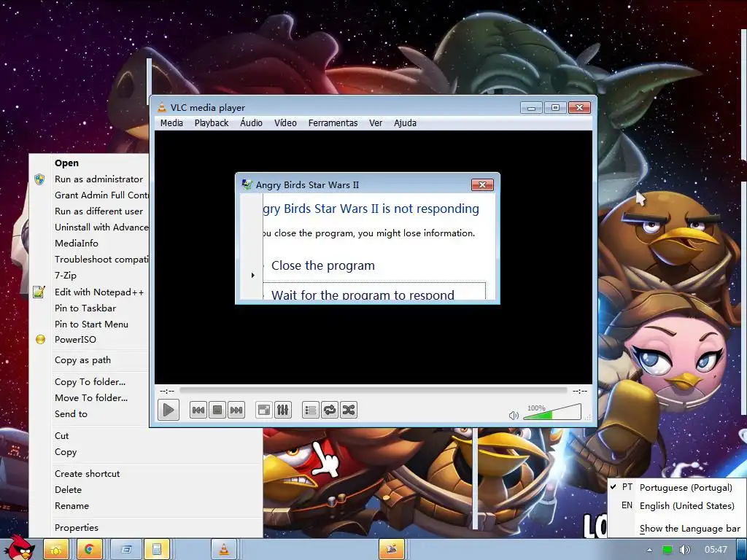This screenshot has height=560, width=747.
Task: Stop playback in VLC
Action: click(217, 410)
